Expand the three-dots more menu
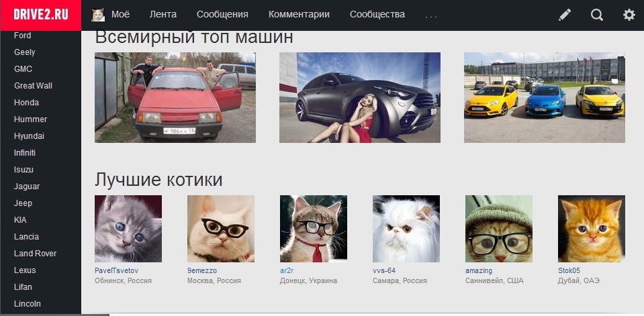 431,17
